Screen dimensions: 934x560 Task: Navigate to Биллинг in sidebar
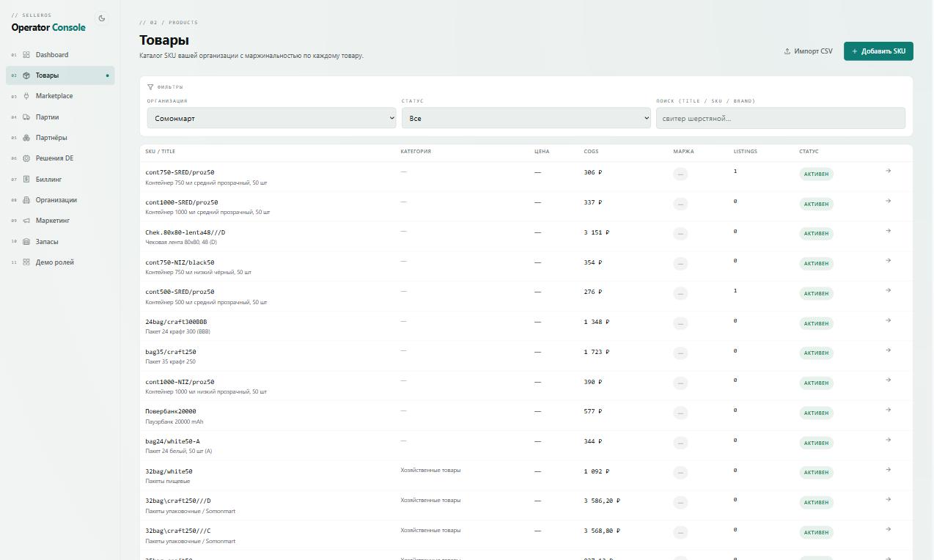[60, 179]
